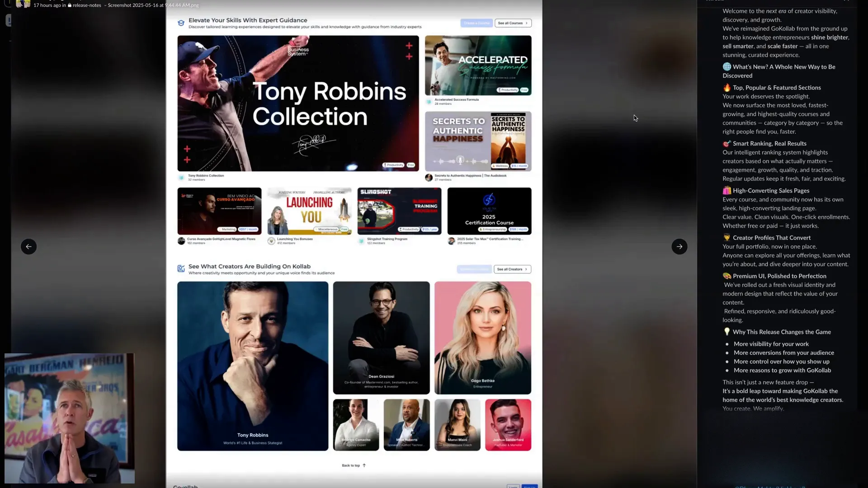Click graduation cap icon beside Elevate Your Skills
This screenshot has height=488, width=868.
181,23
